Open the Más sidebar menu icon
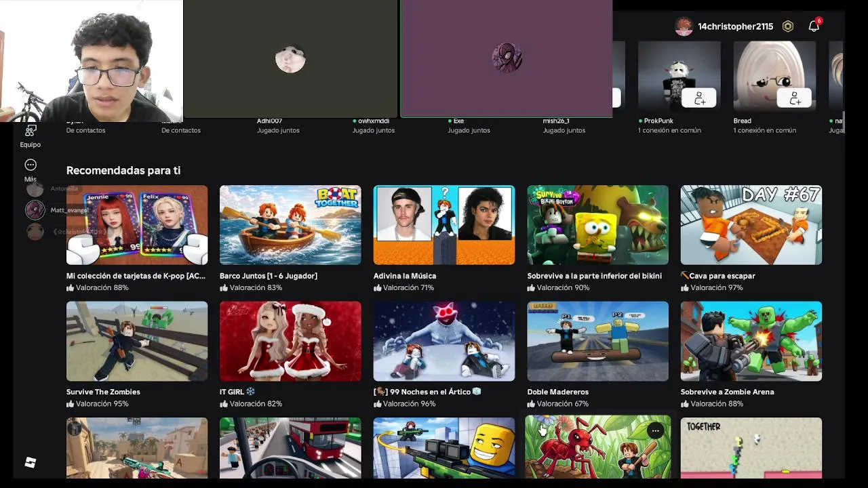The height and width of the screenshot is (488, 868). pos(31,165)
